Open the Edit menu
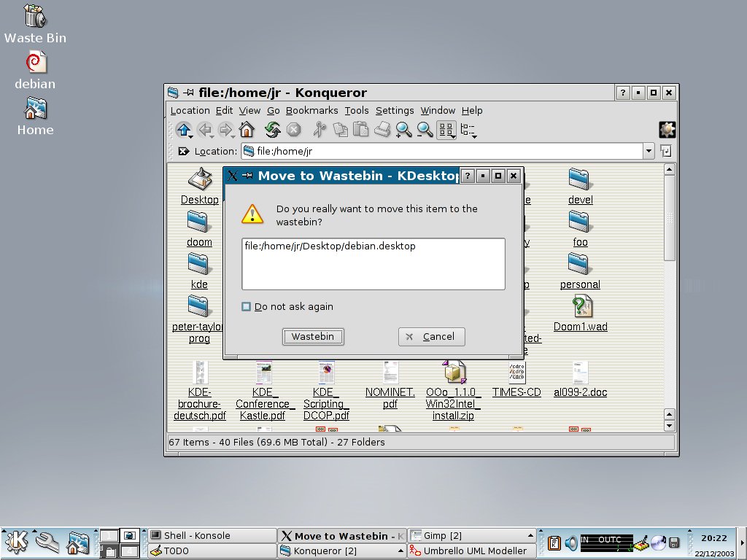 (224, 111)
